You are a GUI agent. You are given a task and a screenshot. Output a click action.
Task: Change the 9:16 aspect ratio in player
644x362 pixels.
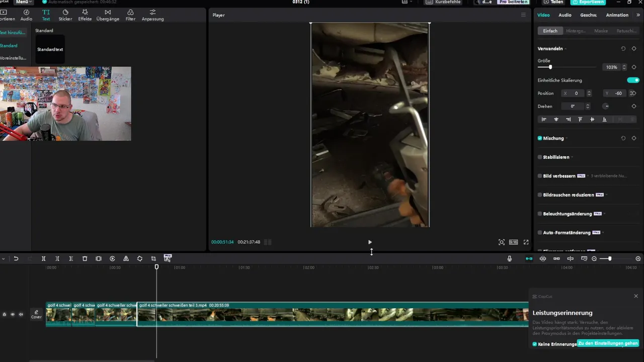pos(513,242)
